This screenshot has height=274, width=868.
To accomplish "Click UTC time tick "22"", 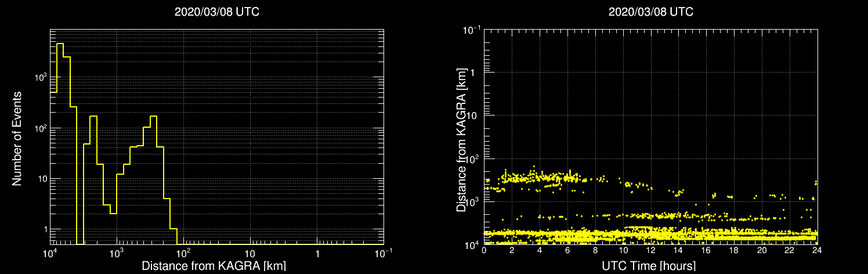I will tap(789, 250).
